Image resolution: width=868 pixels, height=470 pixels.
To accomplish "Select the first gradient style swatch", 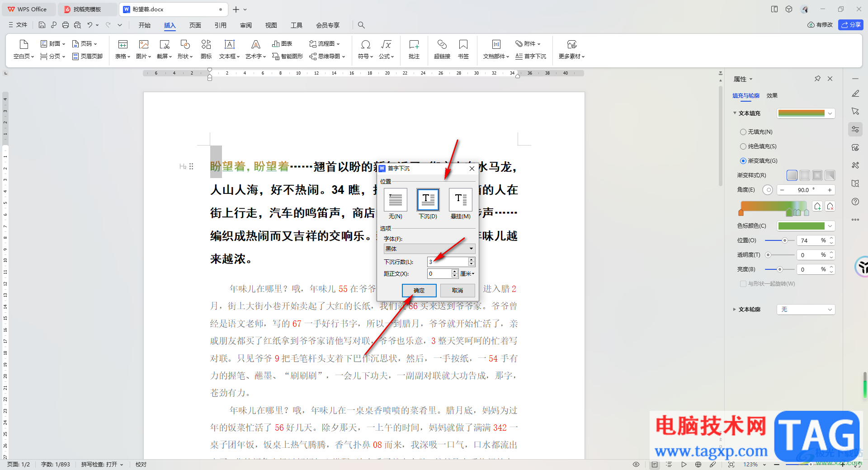I will click(x=792, y=175).
